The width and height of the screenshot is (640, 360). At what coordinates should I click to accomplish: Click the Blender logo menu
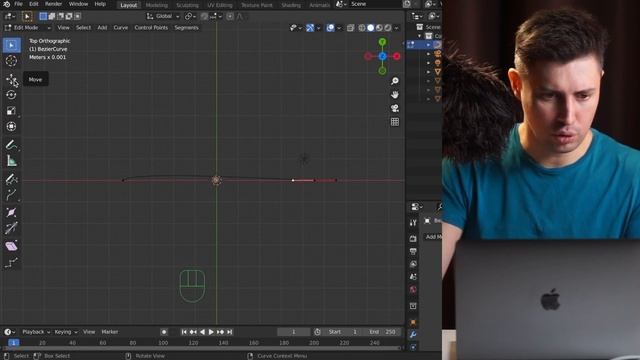tap(7, 4)
